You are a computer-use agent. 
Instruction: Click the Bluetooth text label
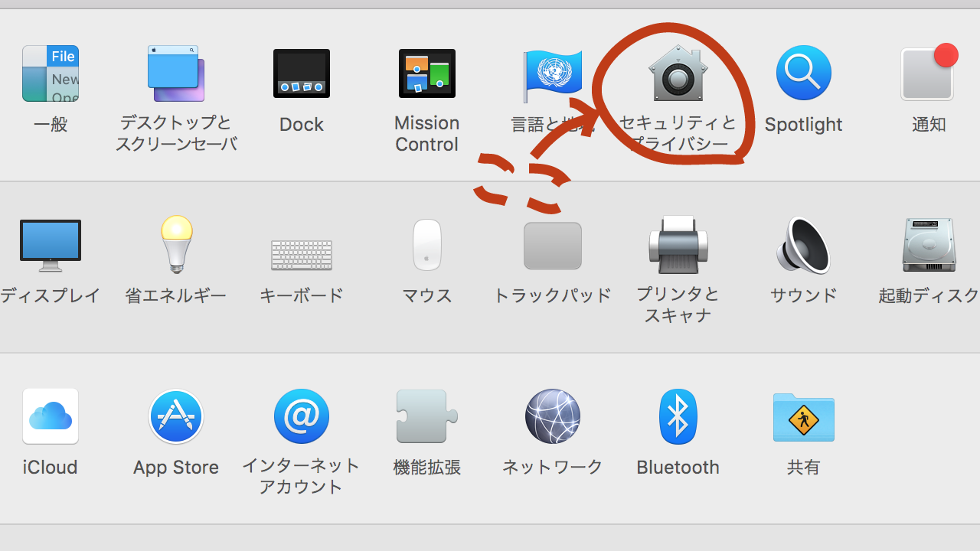pos(678,468)
